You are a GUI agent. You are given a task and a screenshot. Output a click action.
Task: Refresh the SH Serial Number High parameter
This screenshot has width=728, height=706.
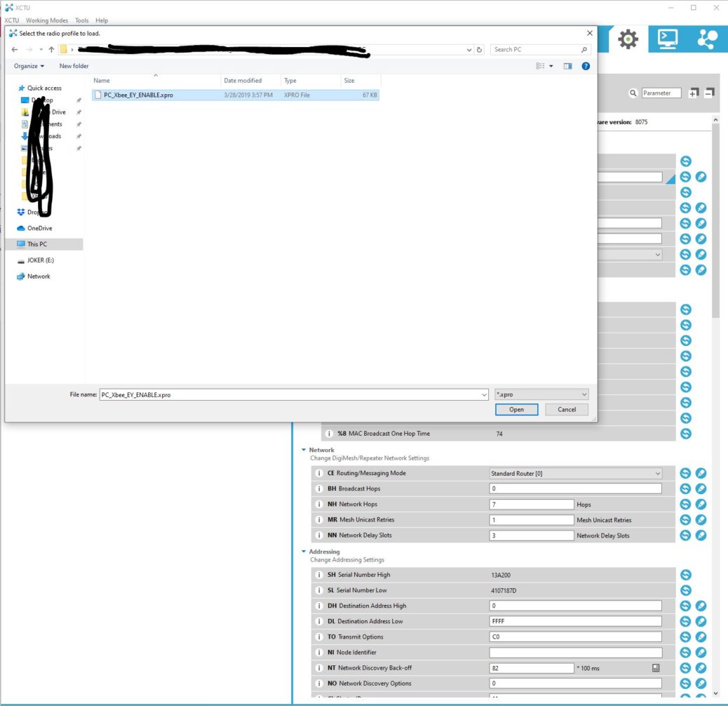tap(685, 574)
